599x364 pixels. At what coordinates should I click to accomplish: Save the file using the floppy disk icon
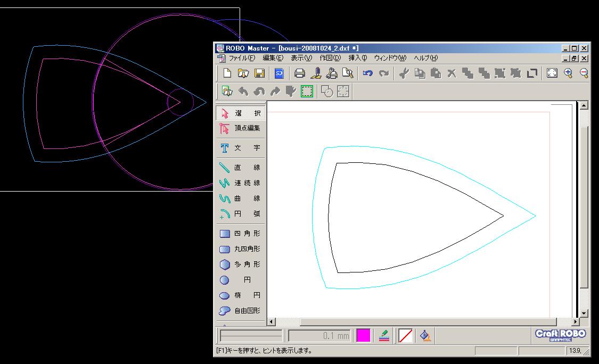[x=259, y=73]
